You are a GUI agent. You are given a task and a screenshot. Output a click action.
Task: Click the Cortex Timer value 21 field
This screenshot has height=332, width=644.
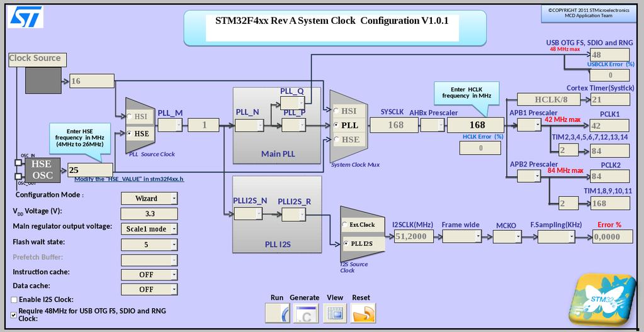coord(610,100)
